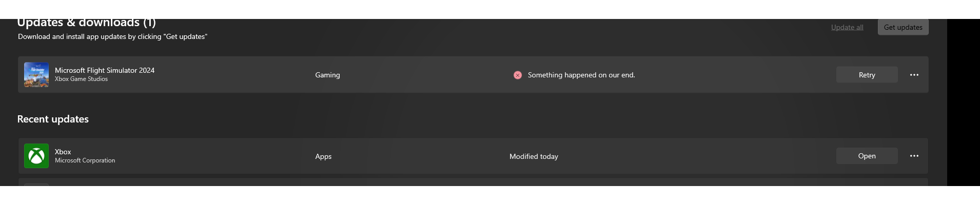Open more options menu for Xbox app
The width and height of the screenshot is (980, 205).
[914, 156]
